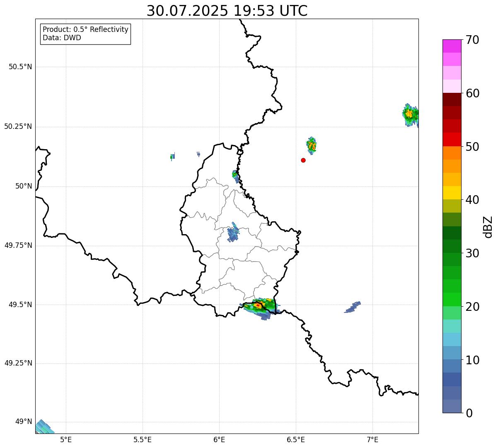Click the dark maroon colorbar swatch below 60

coord(452,99)
